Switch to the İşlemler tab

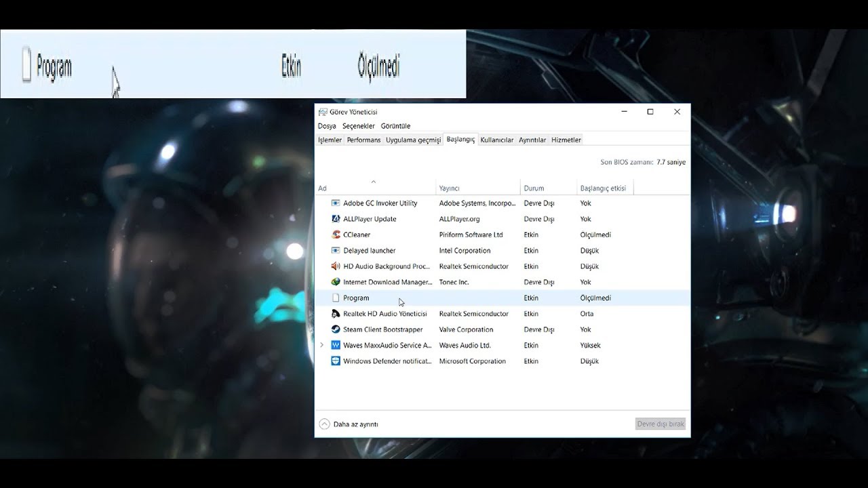point(330,140)
